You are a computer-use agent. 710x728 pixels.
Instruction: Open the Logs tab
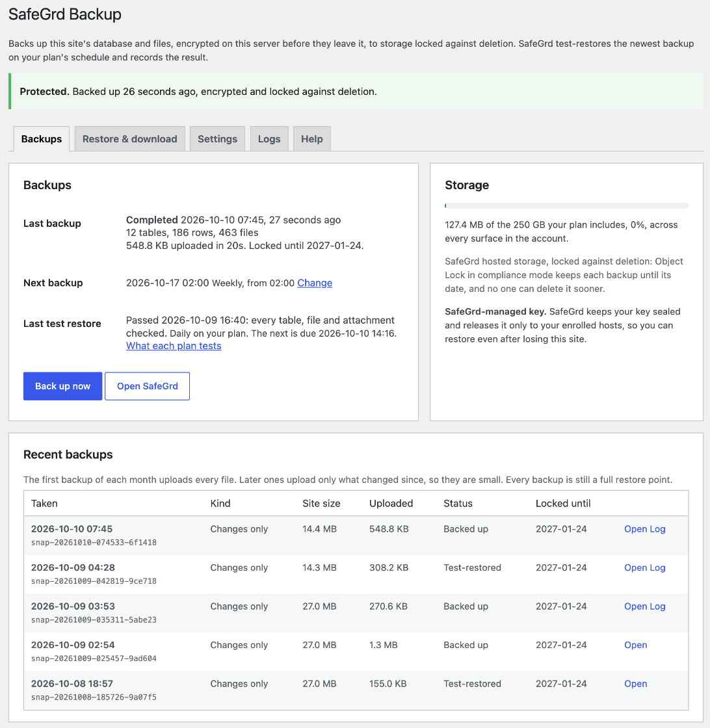pyautogui.click(x=269, y=139)
